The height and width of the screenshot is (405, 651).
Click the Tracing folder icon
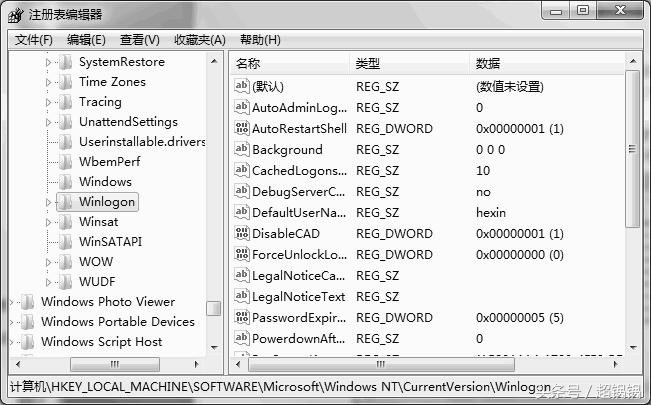pos(66,102)
